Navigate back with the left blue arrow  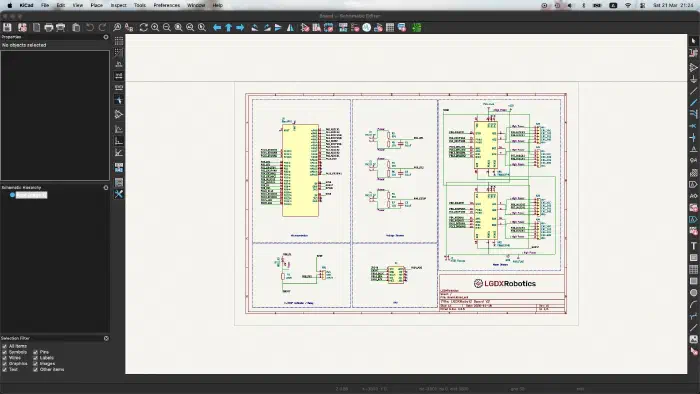coord(217,28)
